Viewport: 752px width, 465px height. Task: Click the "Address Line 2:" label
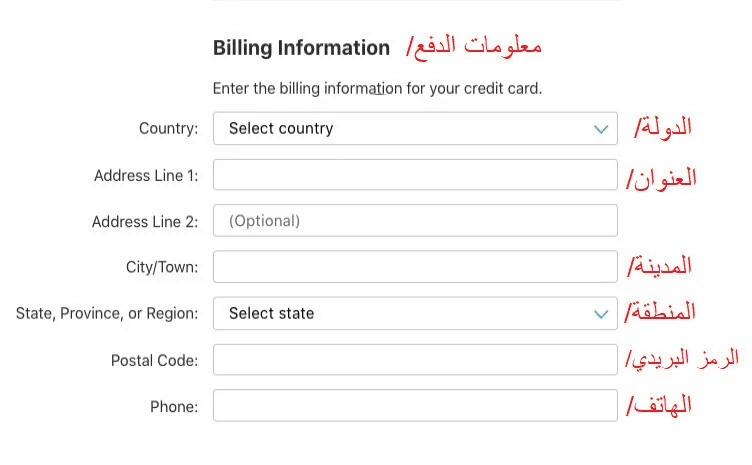[x=145, y=221]
